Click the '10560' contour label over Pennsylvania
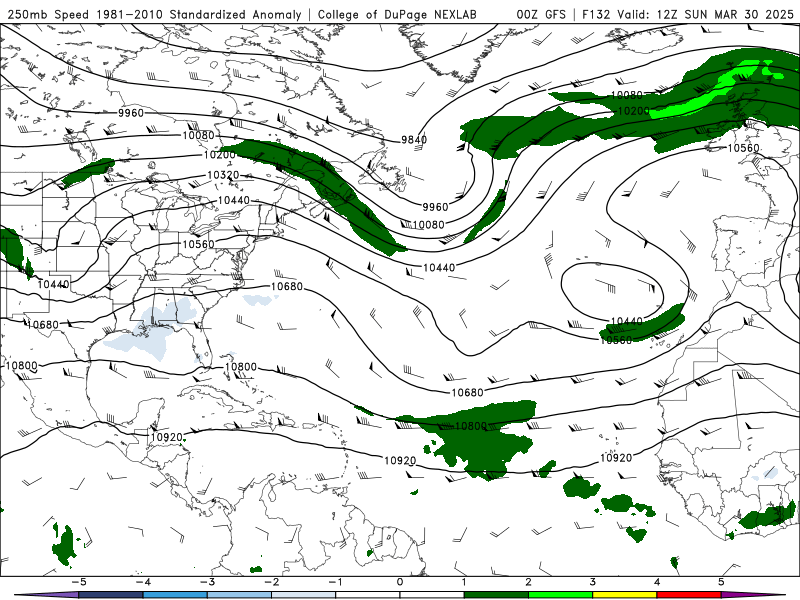800x600 pixels. tap(198, 244)
